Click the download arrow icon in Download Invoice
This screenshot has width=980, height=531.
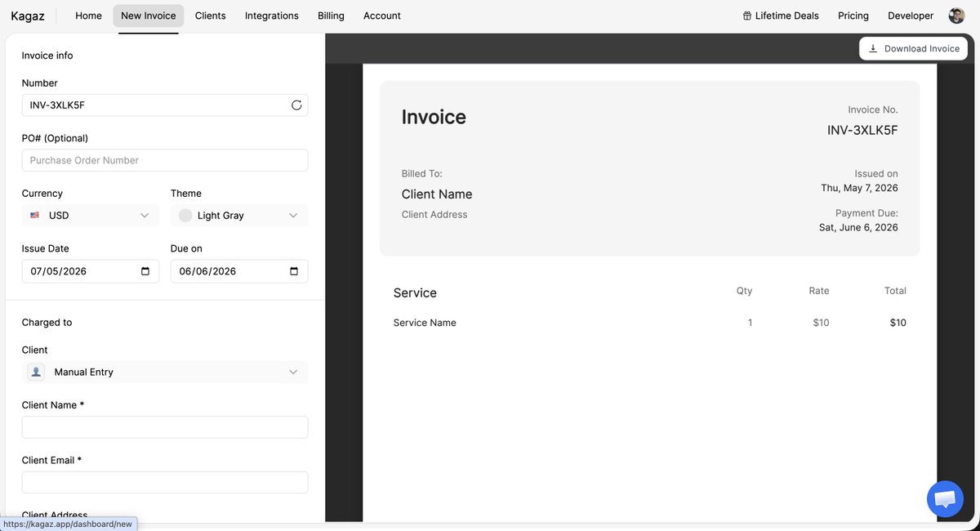pos(873,48)
